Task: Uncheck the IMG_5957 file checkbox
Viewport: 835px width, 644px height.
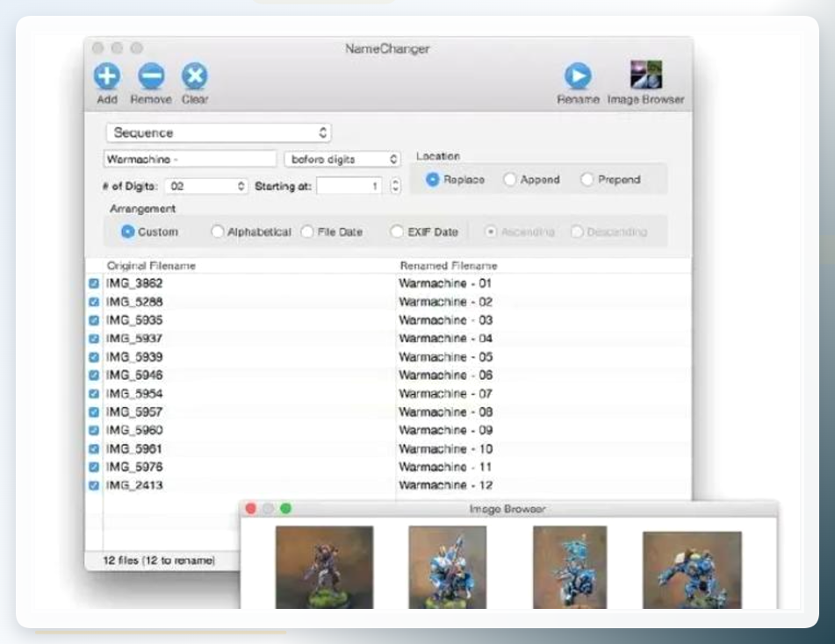Action: (94, 412)
